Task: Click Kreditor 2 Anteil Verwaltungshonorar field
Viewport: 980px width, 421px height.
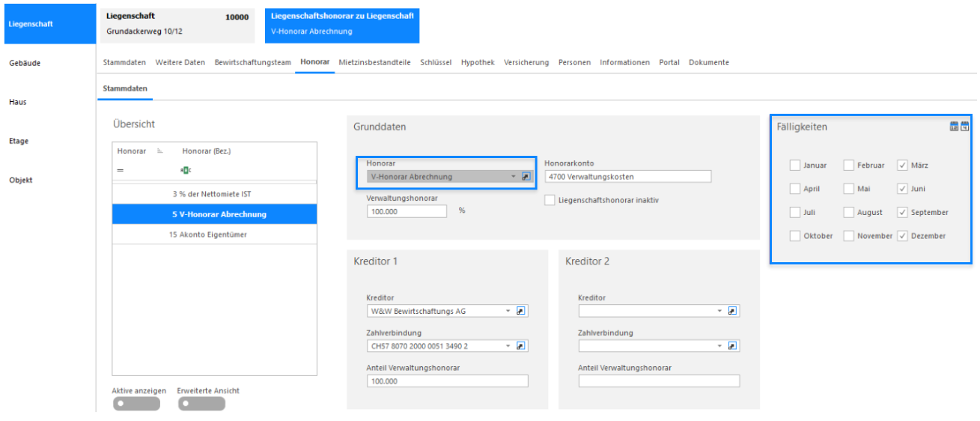Action: 659,381
